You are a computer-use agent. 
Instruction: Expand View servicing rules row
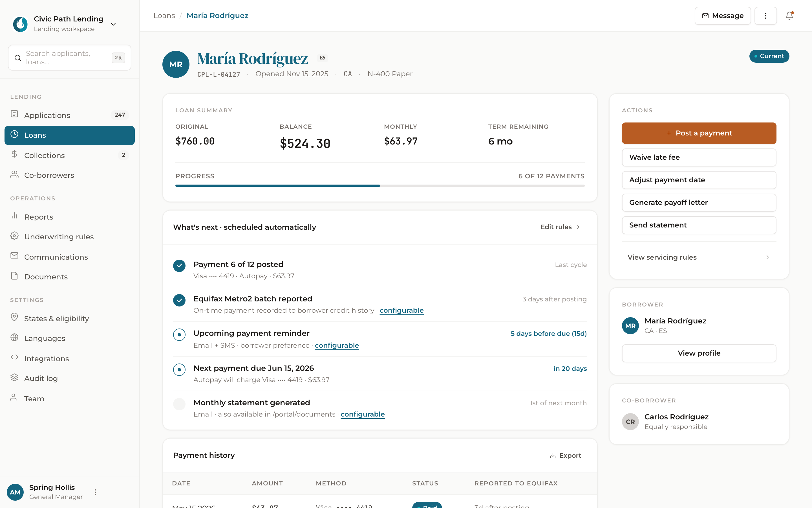(x=699, y=257)
